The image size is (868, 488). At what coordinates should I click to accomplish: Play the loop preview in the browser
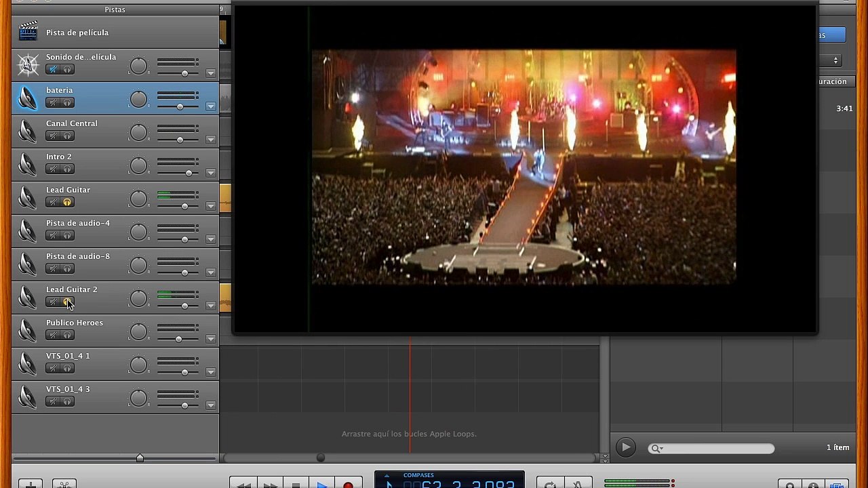click(x=625, y=447)
